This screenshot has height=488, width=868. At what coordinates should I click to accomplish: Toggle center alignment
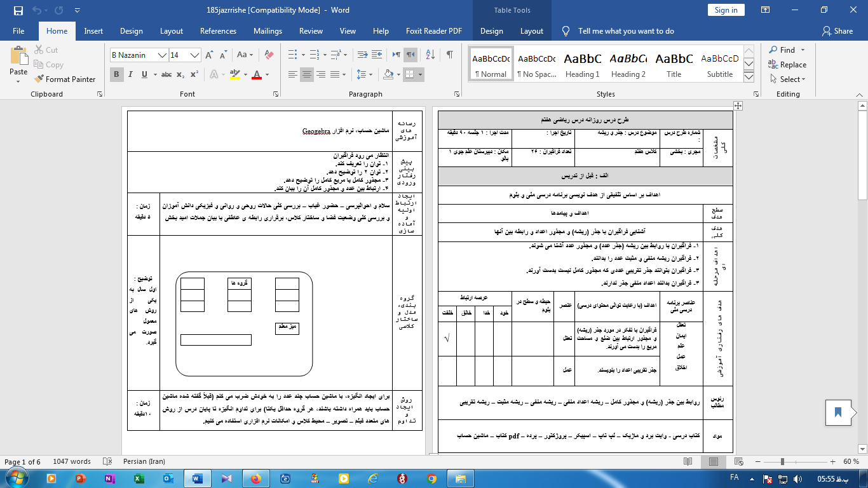click(x=308, y=74)
